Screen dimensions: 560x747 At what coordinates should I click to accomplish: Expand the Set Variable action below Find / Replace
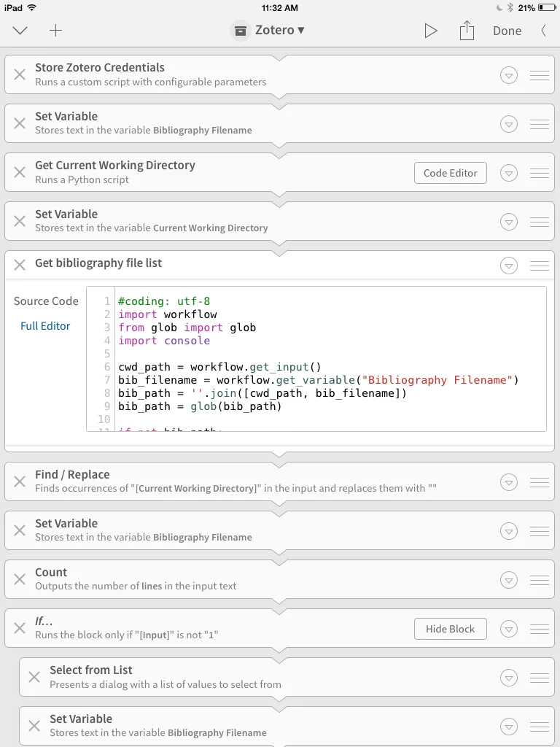[x=508, y=531]
